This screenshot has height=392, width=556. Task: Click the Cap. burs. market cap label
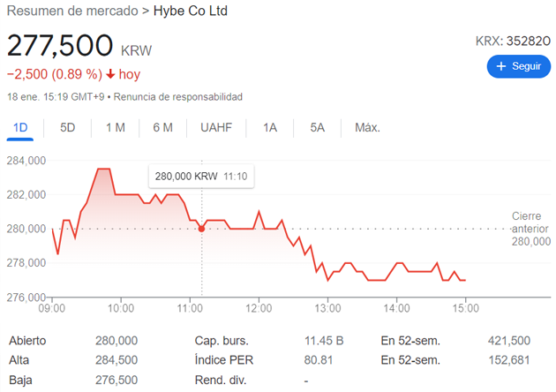[221, 340]
